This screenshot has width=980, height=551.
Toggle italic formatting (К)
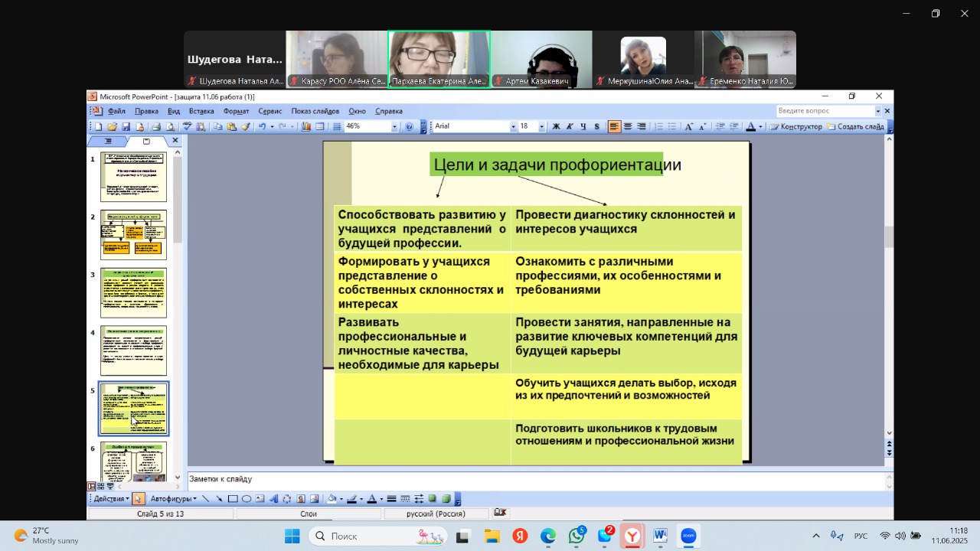click(570, 127)
